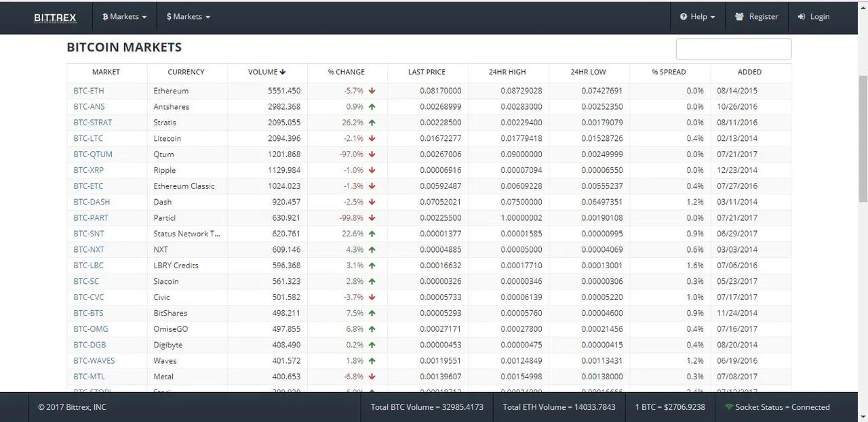Click the red down arrow in Ethereum row
Screen dimensions: 868x422
point(372,91)
